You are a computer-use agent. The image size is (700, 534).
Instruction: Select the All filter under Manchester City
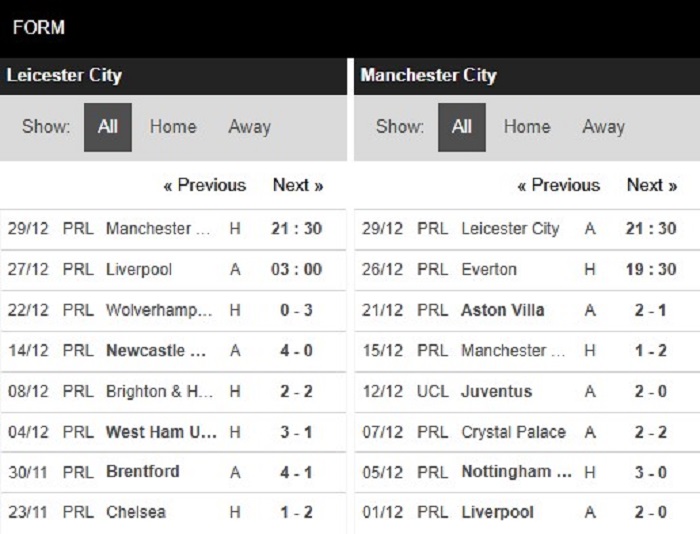[462, 127]
